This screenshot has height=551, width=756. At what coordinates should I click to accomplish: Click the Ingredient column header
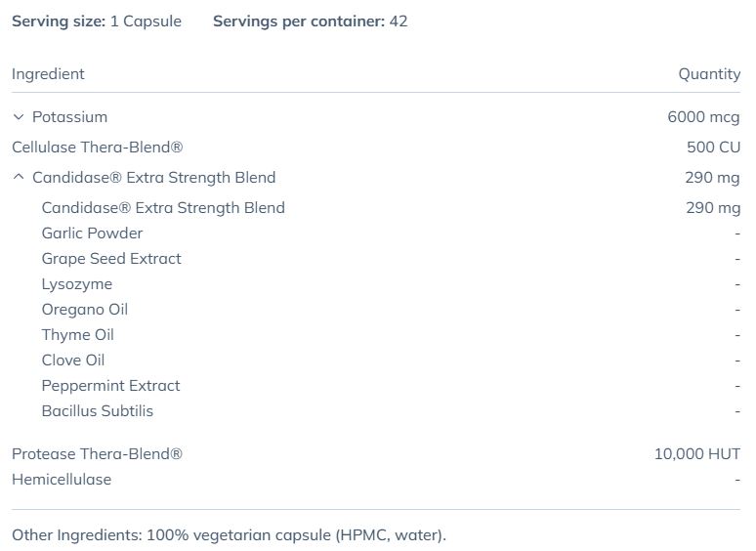pyautogui.click(x=48, y=74)
